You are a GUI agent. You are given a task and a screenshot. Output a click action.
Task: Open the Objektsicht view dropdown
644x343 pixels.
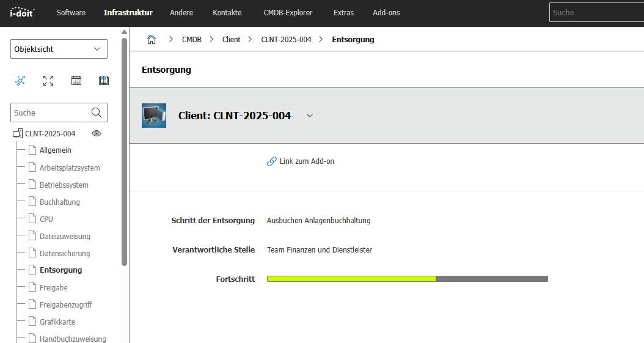click(x=59, y=49)
